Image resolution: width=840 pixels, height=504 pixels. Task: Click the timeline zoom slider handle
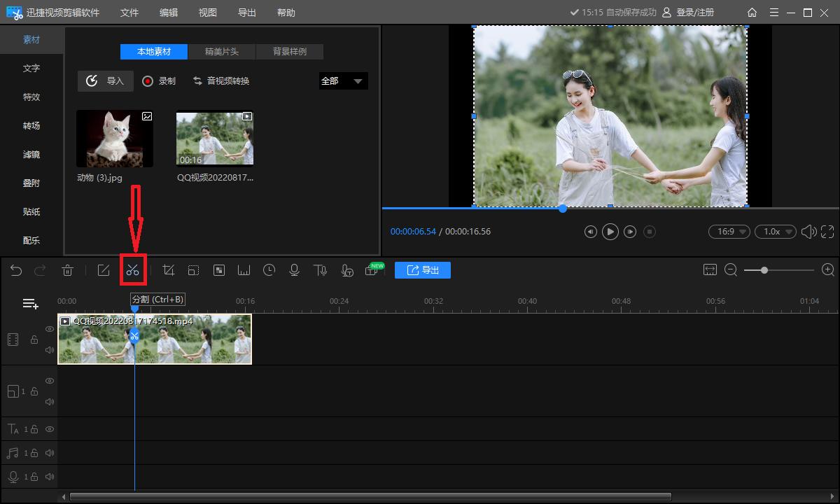point(764,270)
